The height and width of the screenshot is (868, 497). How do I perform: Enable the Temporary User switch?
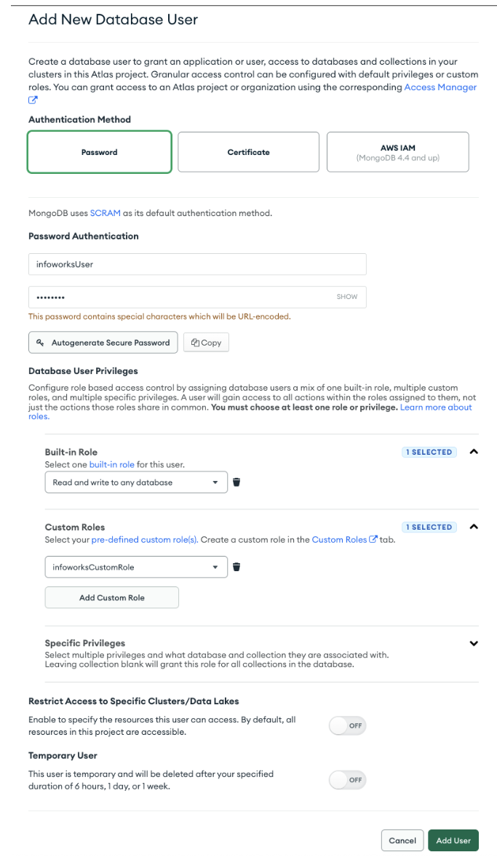[x=347, y=780]
